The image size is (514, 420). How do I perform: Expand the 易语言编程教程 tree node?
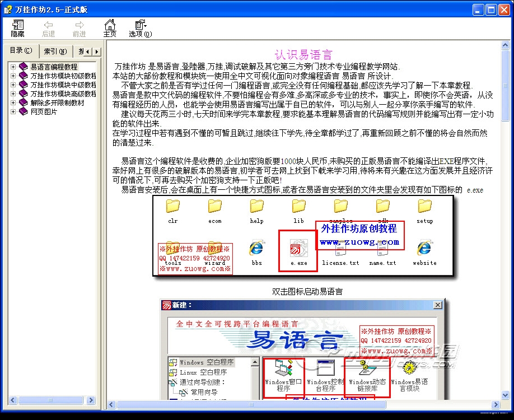tap(13, 67)
